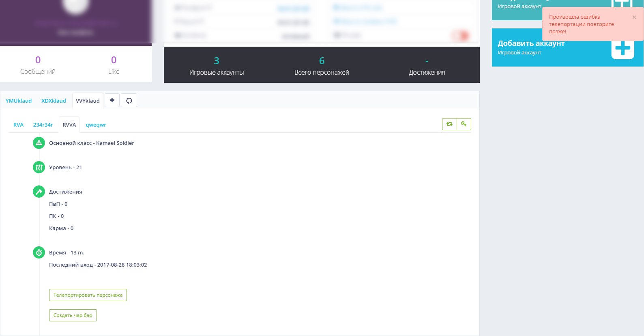Dismiss the teleportation error notification

(634, 17)
